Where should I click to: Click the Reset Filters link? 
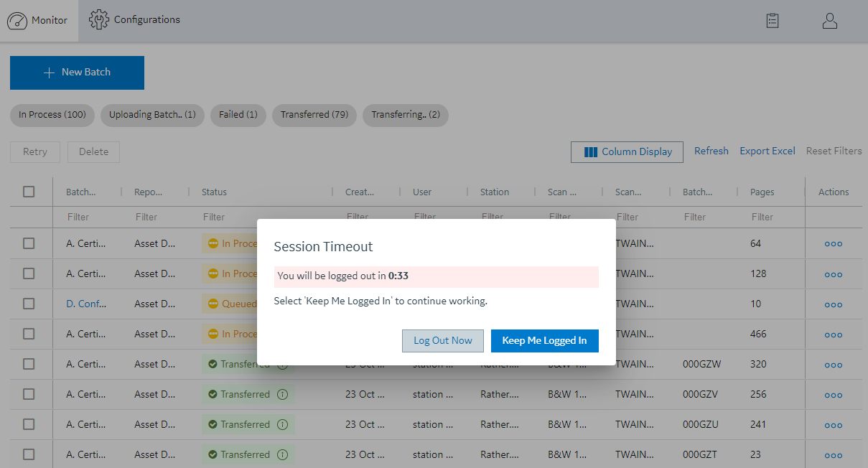(x=834, y=151)
